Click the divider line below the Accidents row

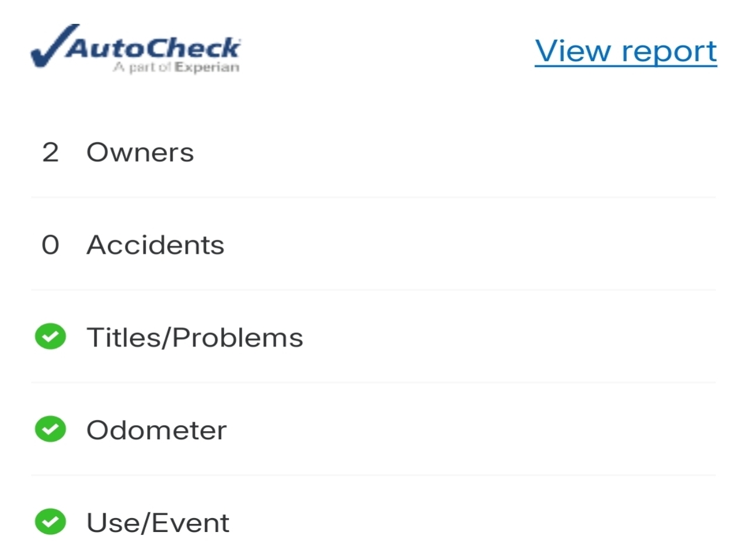coord(373,290)
